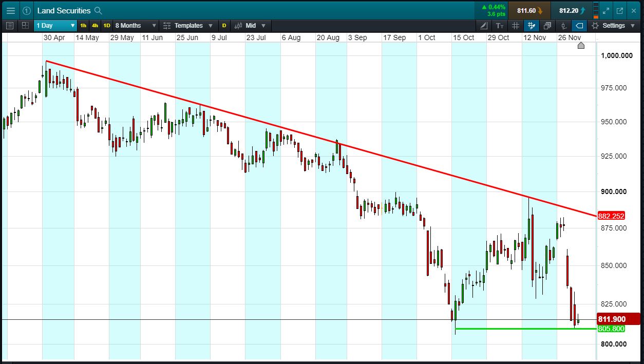The image size is (644, 364).
Task: Open the Mid price type dropdown
Action: pyautogui.click(x=251, y=25)
